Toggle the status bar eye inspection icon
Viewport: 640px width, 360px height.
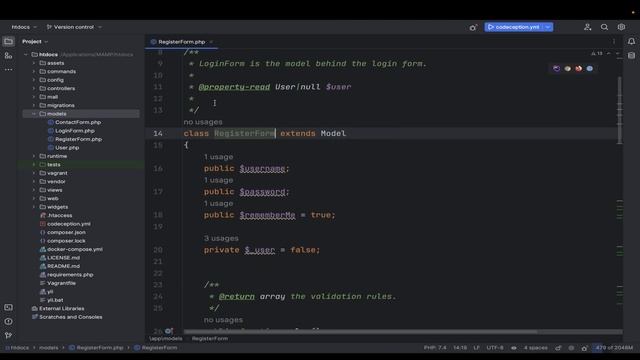pyautogui.click(x=513, y=348)
